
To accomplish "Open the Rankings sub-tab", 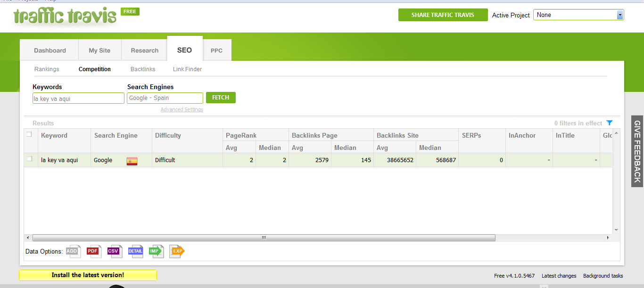I will [47, 69].
